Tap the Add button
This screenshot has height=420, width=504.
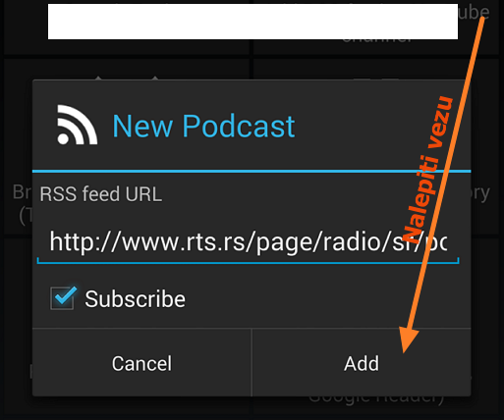362,363
